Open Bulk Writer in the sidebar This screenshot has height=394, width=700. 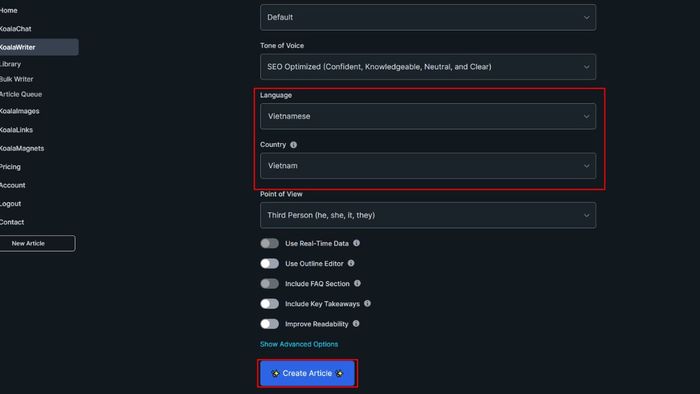17,79
